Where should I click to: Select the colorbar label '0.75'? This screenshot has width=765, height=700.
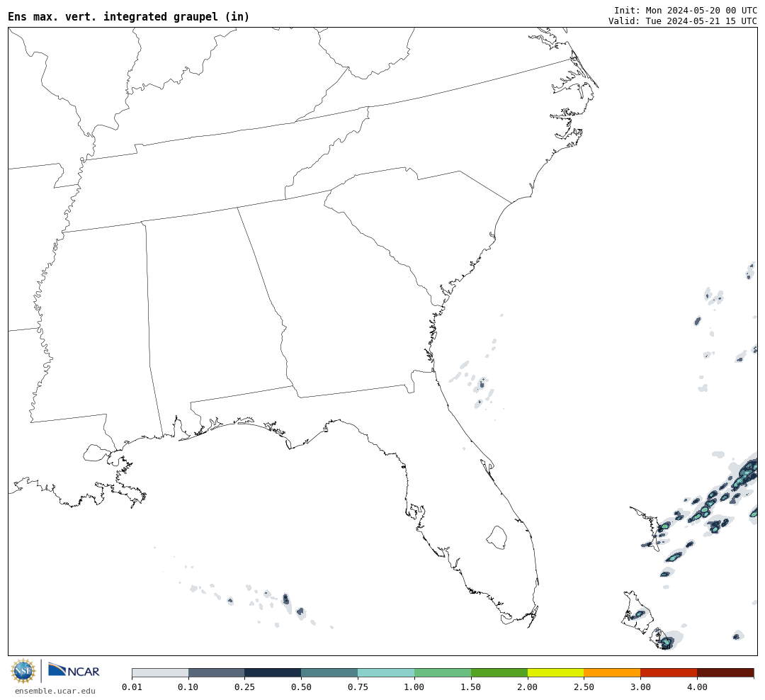[x=358, y=687]
